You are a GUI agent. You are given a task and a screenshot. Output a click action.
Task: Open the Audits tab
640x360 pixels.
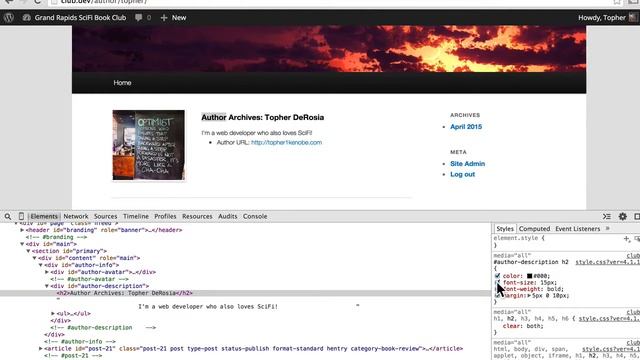pyautogui.click(x=228, y=216)
